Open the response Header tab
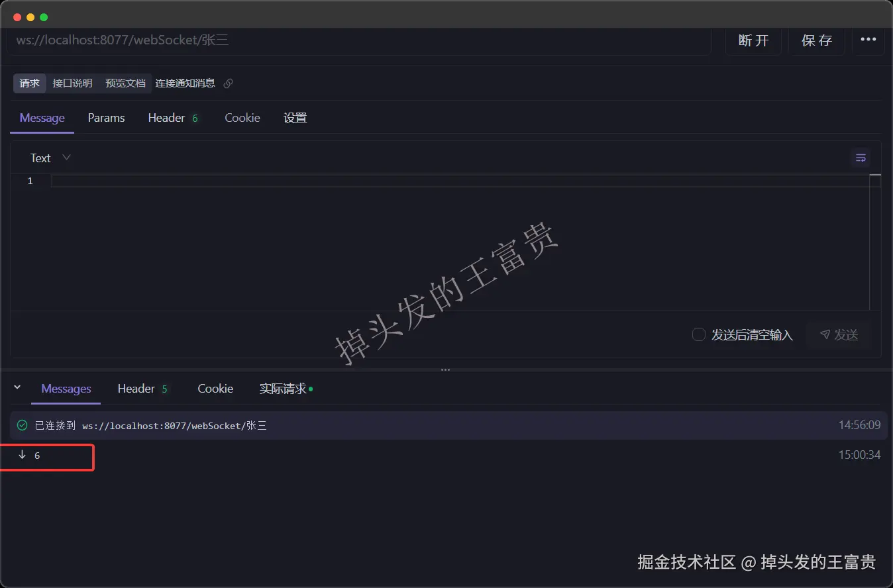 point(142,389)
